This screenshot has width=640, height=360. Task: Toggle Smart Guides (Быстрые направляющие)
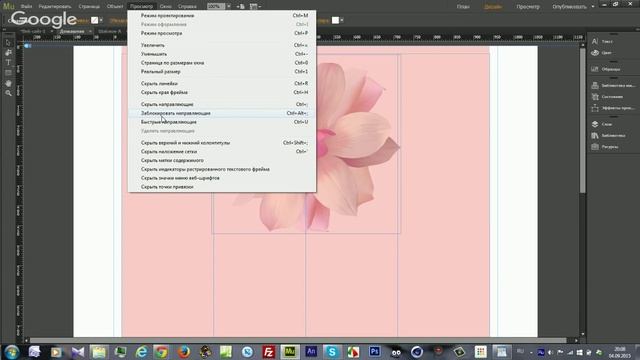pyautogui.click(x=222, y=122)
